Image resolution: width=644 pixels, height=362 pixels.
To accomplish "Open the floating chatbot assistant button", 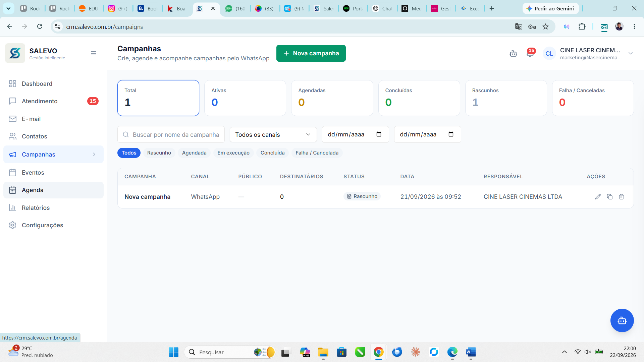I will 622,320.
